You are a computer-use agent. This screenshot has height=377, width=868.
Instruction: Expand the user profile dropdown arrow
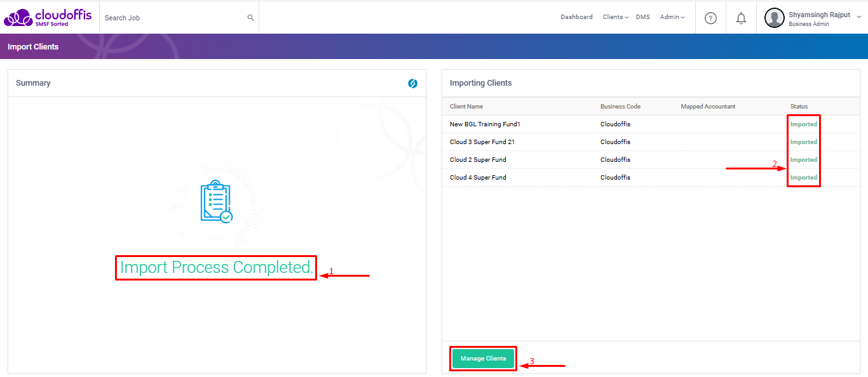click(x=859, y=18)
